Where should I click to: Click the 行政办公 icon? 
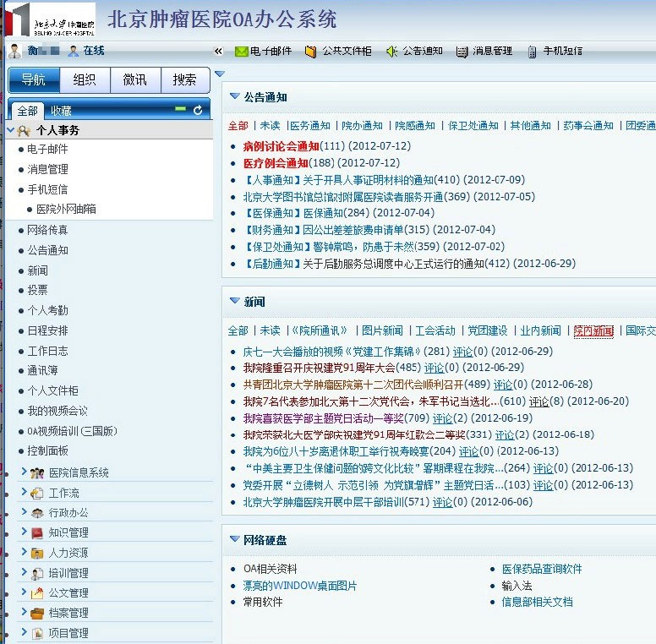(x=37, y=513)
